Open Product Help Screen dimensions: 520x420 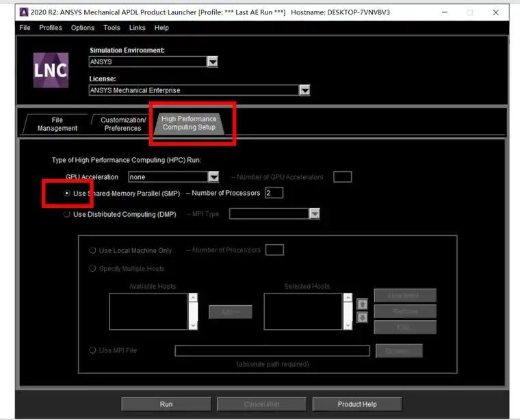pos(357,404)
